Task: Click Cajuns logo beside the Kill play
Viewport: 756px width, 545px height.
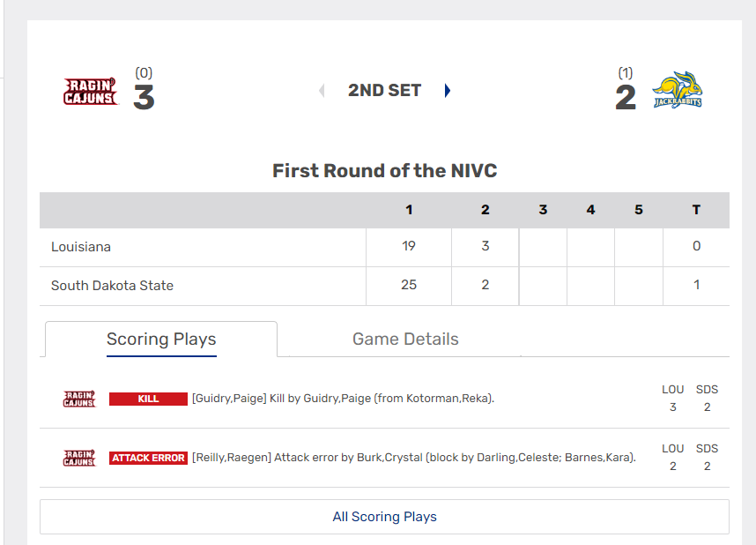Action: tap(79, 399)
